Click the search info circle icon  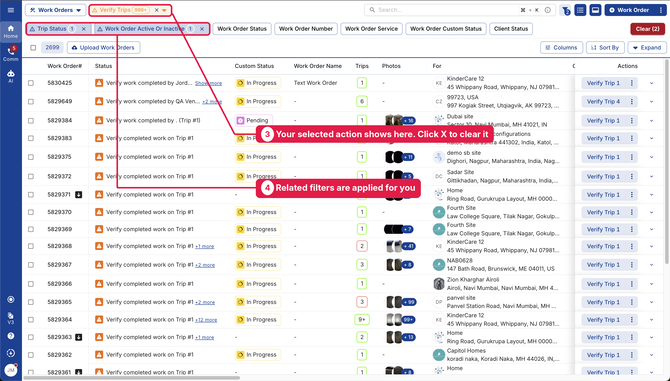(547, 10)
